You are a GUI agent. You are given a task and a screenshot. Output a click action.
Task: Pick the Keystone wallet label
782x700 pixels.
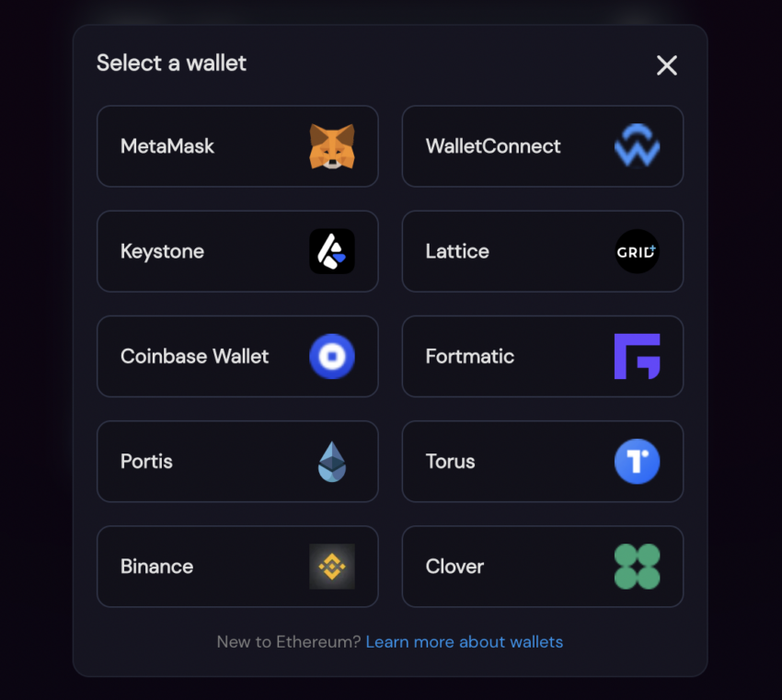(162, 252)
